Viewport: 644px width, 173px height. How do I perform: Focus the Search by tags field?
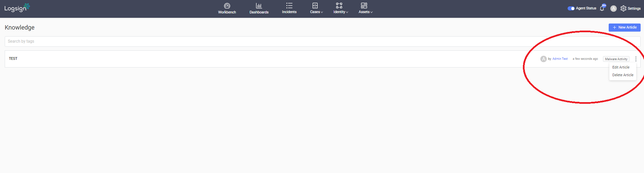[x=322, y=41]
